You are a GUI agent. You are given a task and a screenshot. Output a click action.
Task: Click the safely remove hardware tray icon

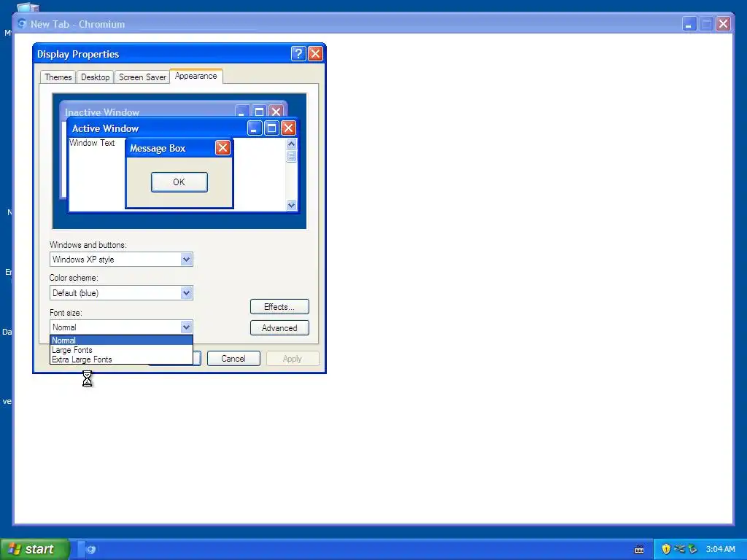tap(693, 549)
